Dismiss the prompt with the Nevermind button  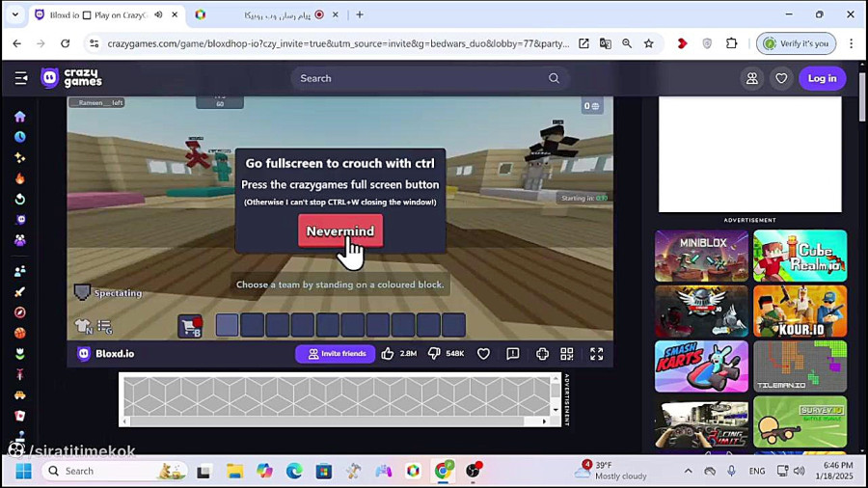pos(339,230)
